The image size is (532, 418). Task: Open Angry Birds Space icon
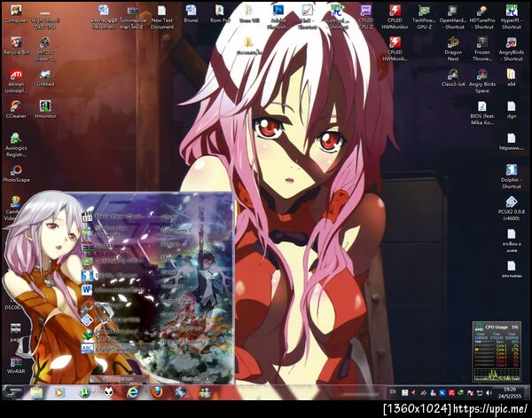click(481, 81)
